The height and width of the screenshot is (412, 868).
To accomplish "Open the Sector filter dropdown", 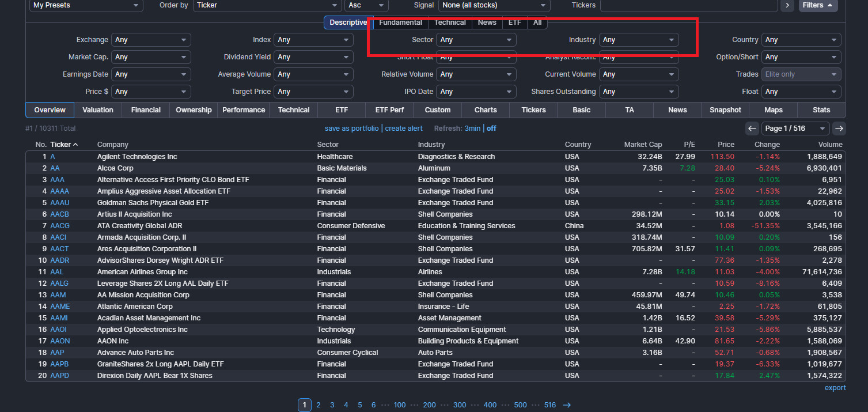I will point(476,40).
